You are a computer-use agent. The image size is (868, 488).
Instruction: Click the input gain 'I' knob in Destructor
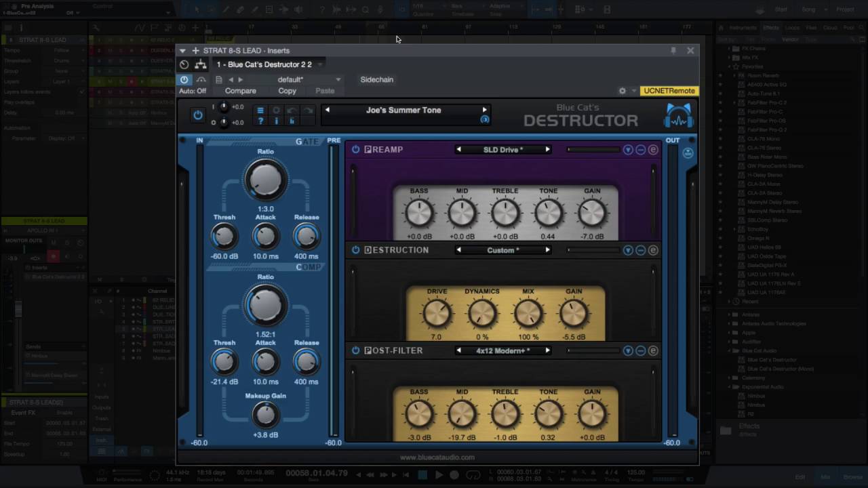click(x=224, y=107)
